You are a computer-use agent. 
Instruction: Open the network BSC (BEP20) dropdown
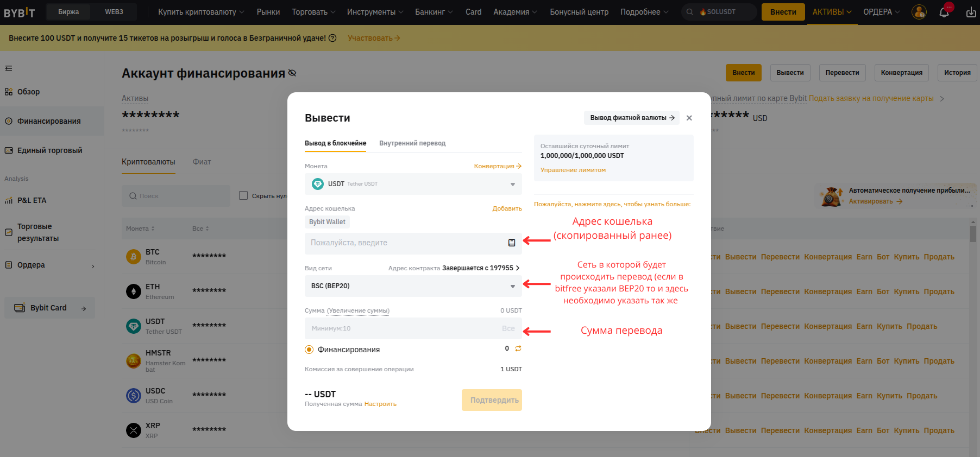413,286
